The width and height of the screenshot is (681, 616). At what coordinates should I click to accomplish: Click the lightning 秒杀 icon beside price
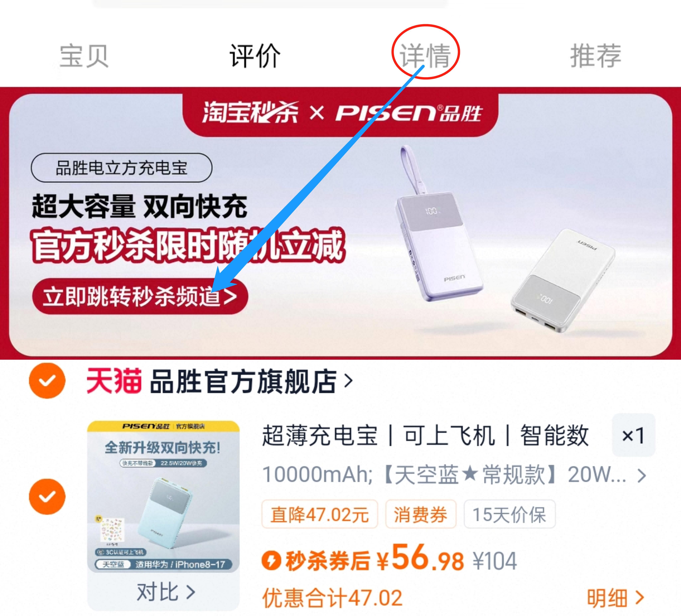(x=271, y=561)
